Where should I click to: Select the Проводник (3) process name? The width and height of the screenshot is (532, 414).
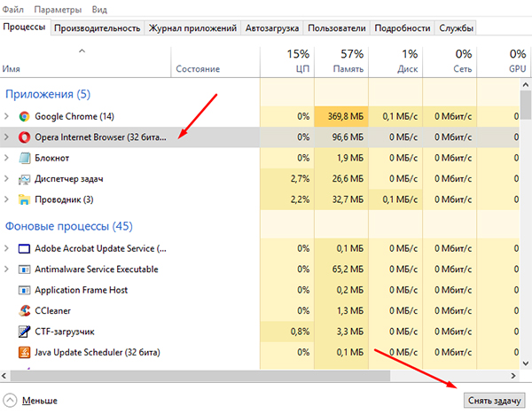pos(64,199)
